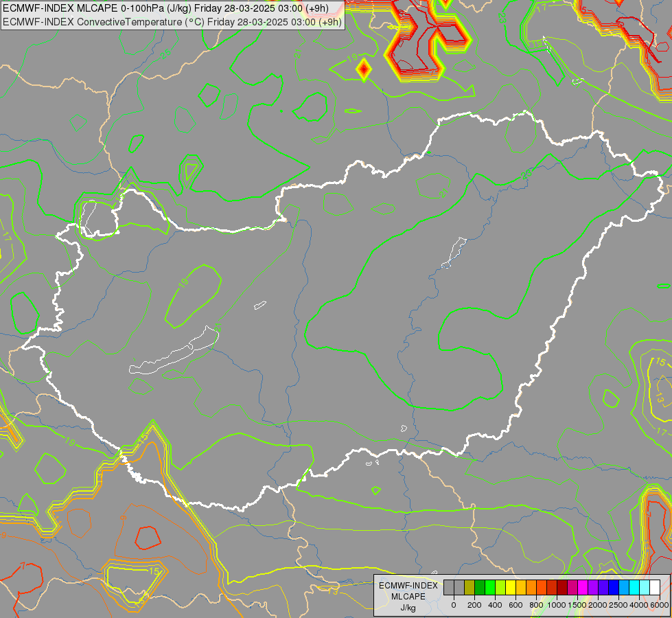Click the legend value 0
The height and width of the screenshot is (618, 672).
tap(454, 605)
